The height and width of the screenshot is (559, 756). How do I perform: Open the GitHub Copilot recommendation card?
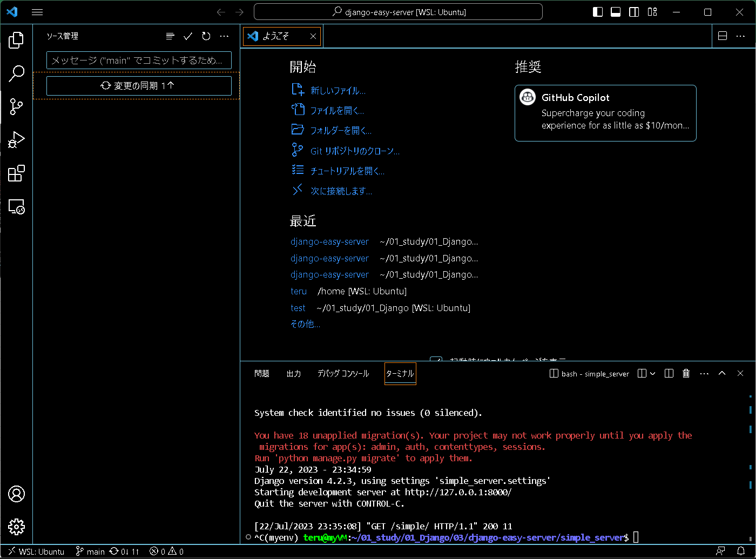coord(605,113)
